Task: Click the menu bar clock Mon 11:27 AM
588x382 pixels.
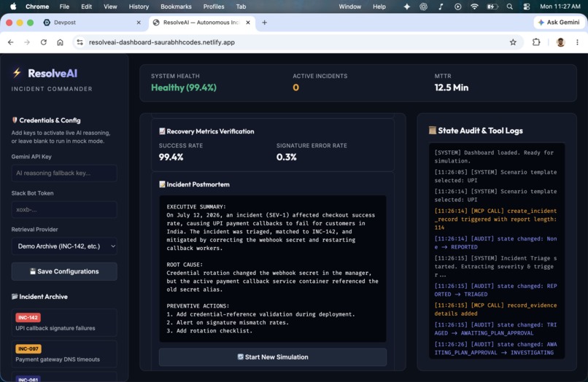Action: (x=560, y=7)
